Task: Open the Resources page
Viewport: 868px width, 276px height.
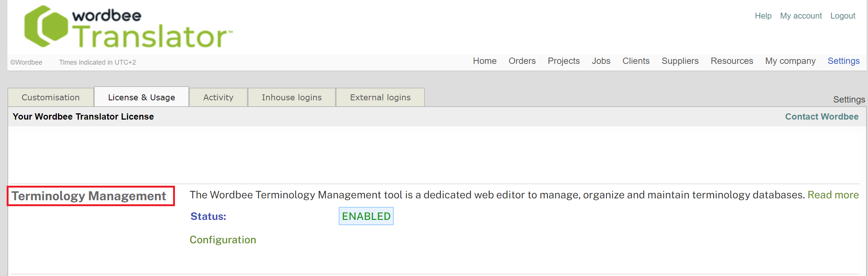Action: 731,61
